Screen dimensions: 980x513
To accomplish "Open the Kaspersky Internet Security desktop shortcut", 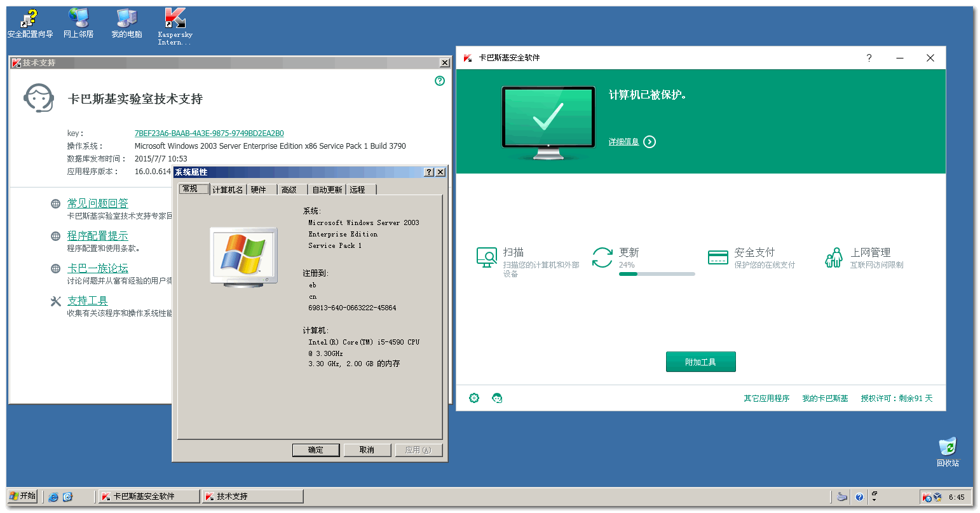I will [175, 26].
